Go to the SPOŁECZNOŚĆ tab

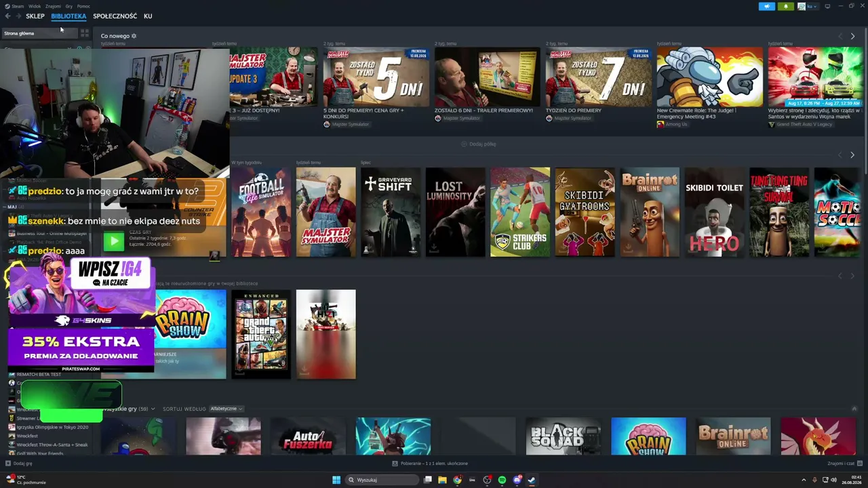(x=115, y=16)
